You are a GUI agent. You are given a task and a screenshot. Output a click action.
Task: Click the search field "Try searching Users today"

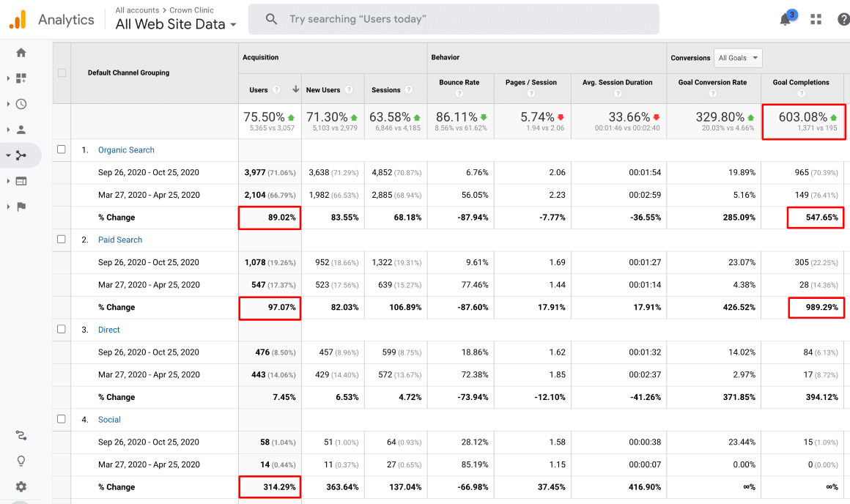pos(454,19)
